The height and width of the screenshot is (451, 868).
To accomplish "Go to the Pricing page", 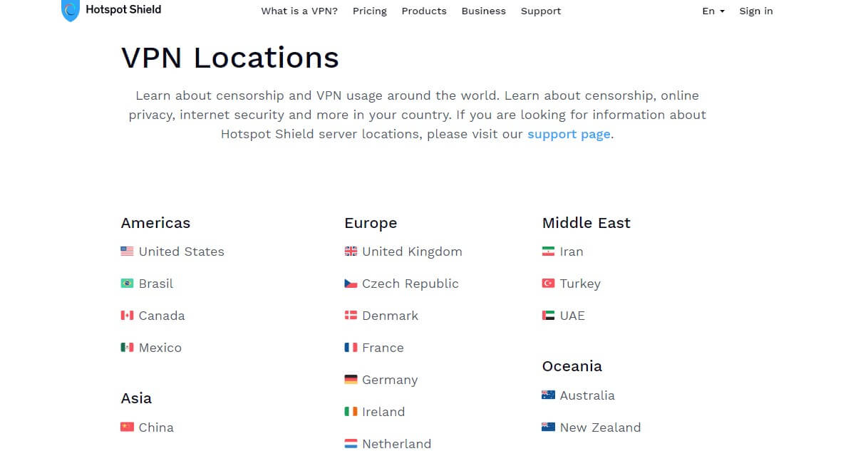I will pyautogui.click(x=370, y=11).
